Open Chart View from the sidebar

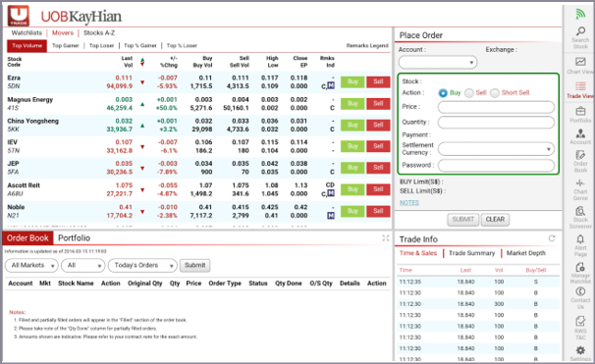[x=580, y=66]
